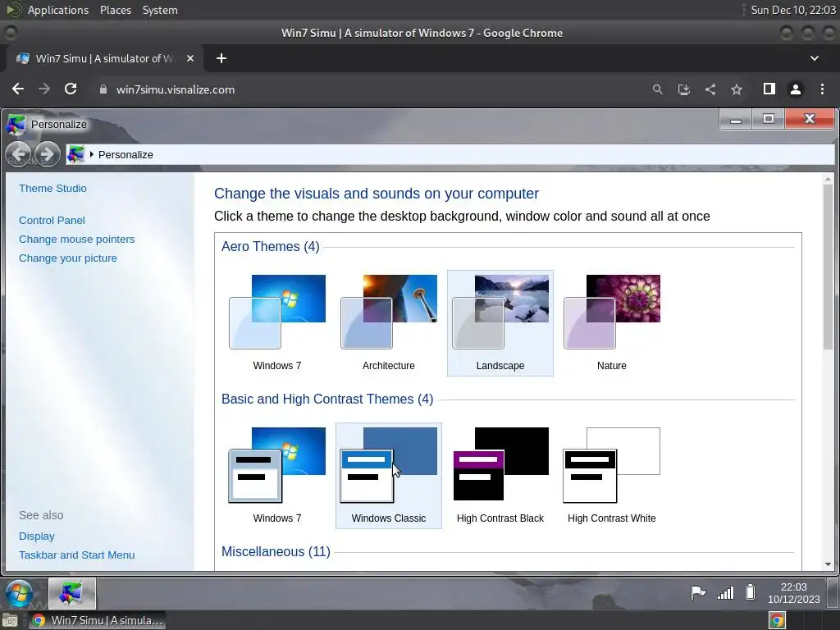
Task: Click the Chrome icon in bottom-right panel
Action: pyautogui.click(x=778, y=620)
